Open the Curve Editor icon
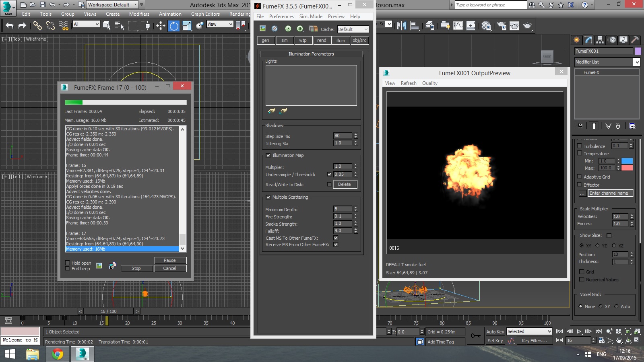The image size is (644, 362). click(x=458, y=26)
